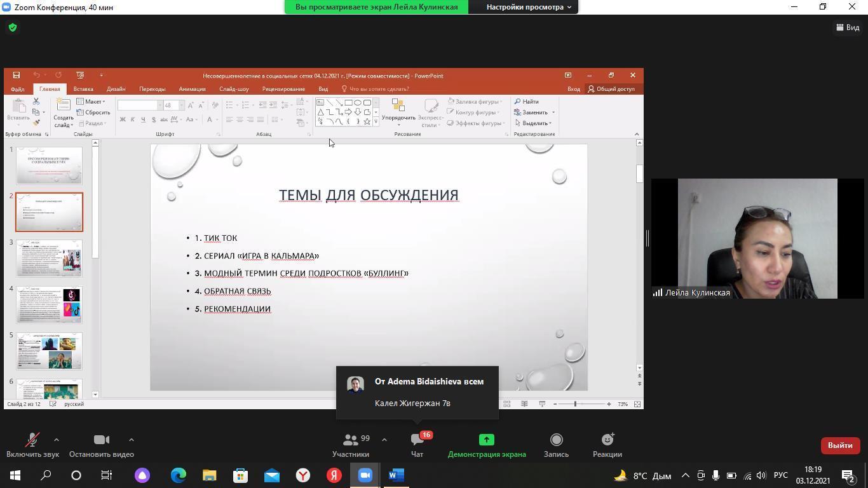Open chat message from Adema Bidaishieva
The height and width of the screenshot is (488, 868).
click(x=417, y=393)
